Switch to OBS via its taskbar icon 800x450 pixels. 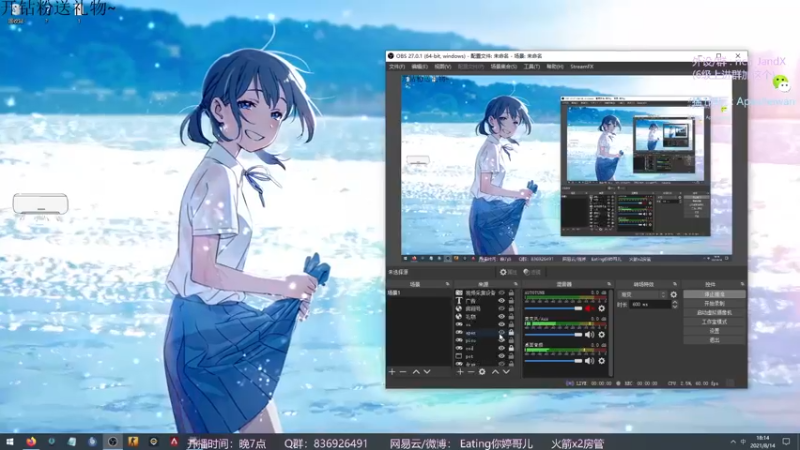coord(112,442)
